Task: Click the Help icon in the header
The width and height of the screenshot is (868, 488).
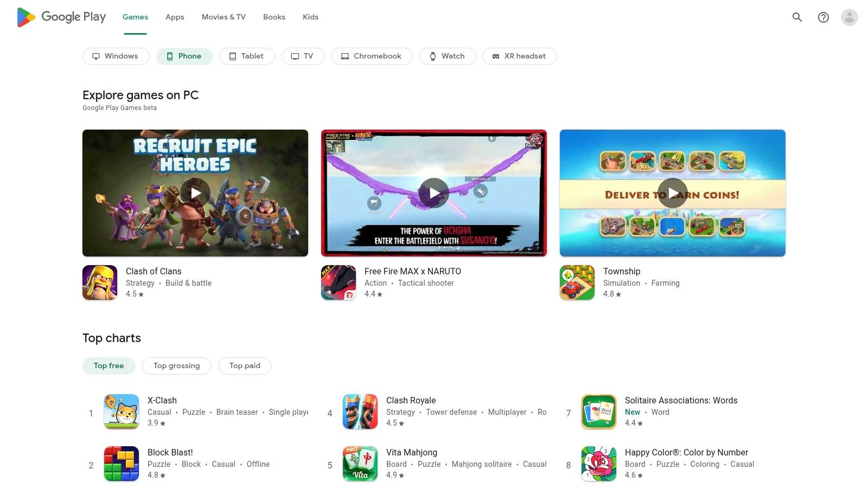Action: tap(823, 17)
